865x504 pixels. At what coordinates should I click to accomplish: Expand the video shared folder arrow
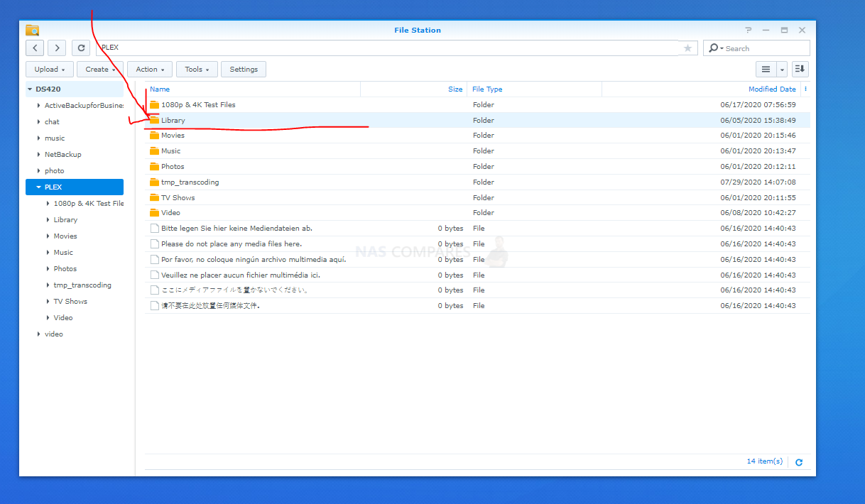click(38, 334)
